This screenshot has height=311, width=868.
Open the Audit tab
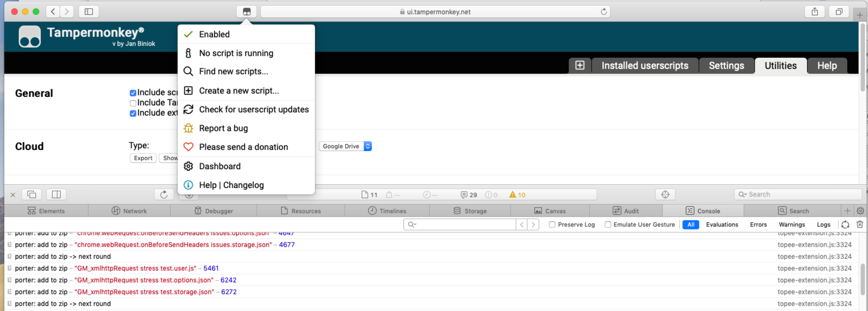coord(626,211)
